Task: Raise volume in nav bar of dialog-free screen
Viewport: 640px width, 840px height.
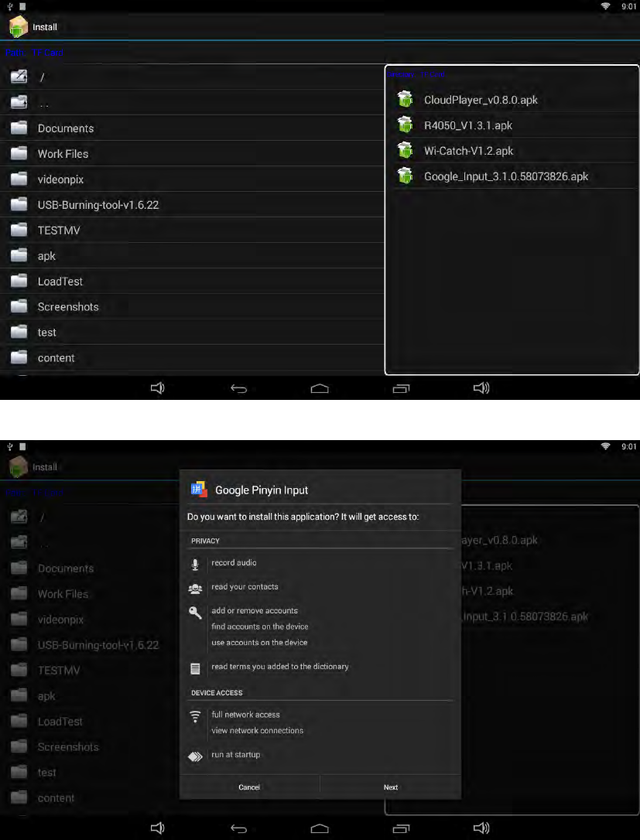Action: (481, 388)
